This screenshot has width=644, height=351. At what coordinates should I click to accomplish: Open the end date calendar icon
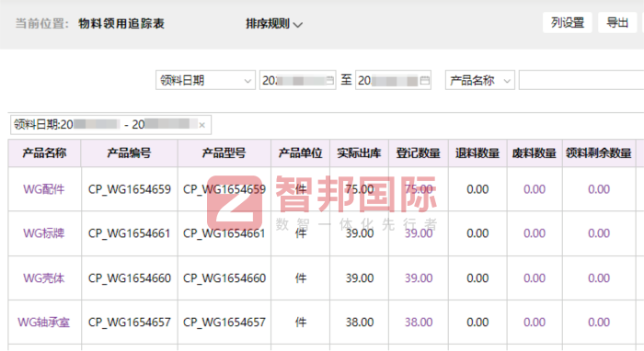(425, 80)
